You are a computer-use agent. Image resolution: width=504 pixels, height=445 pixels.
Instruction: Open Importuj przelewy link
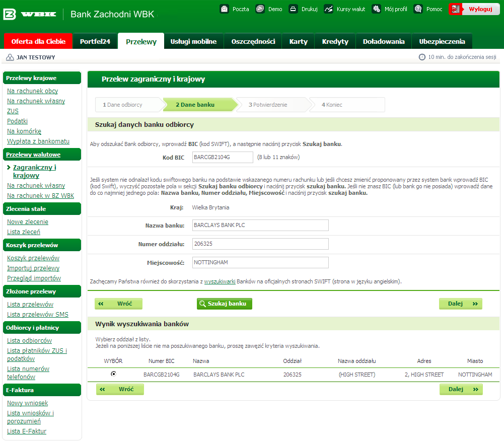(x=33, y=268)
